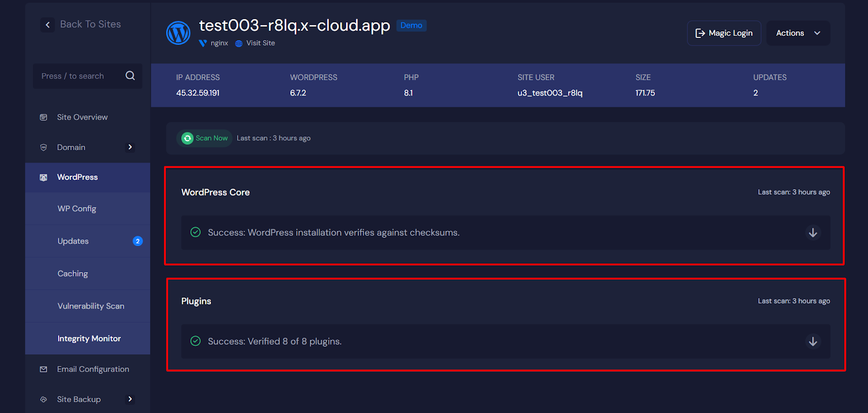Go to the WP Config section

click(x=76, y=209)
